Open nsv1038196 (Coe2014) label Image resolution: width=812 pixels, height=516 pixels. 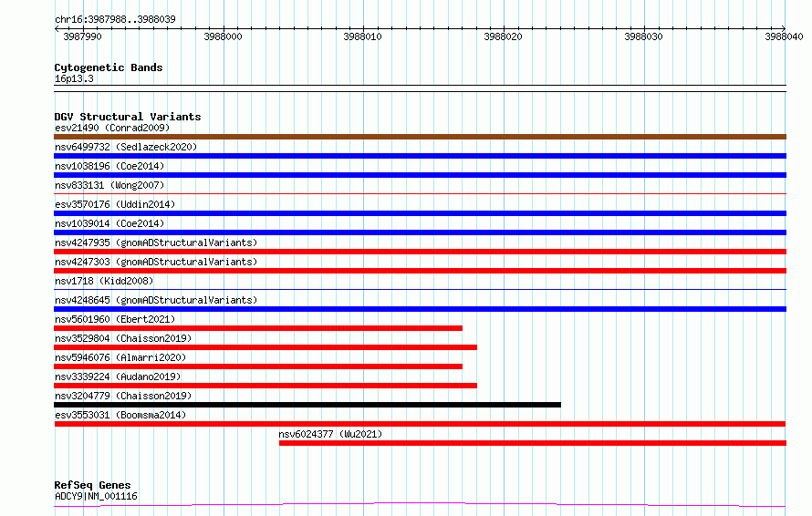point(109,166)
